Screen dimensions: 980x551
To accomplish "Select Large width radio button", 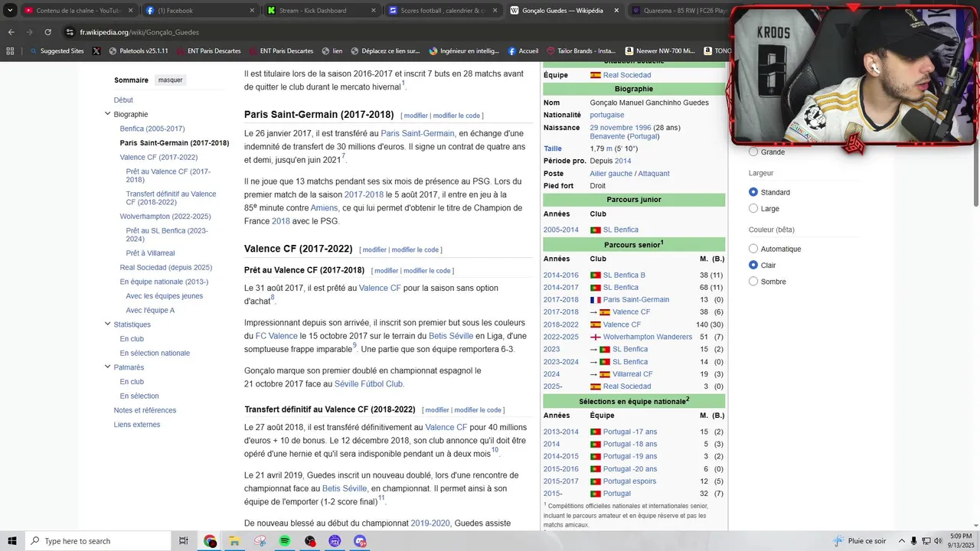I will [x=753, y=208].
